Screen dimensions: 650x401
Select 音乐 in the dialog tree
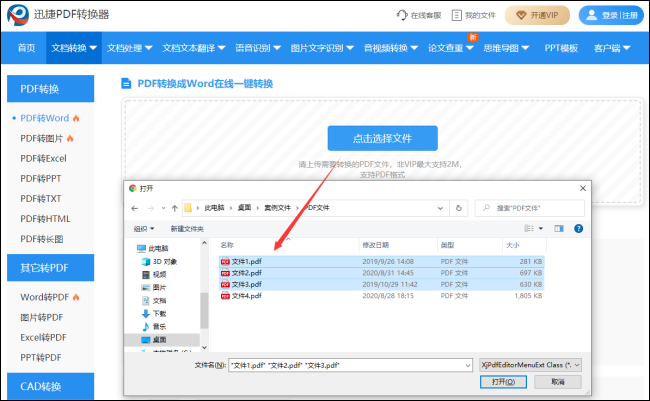154,326
